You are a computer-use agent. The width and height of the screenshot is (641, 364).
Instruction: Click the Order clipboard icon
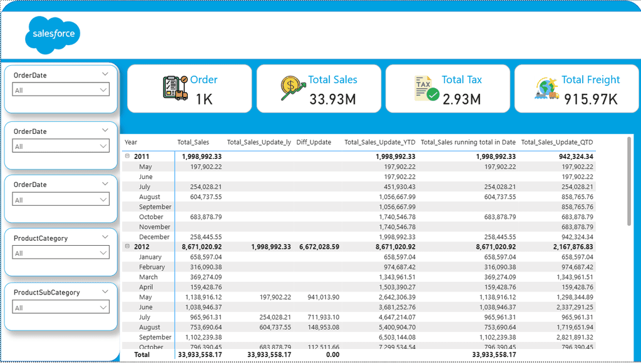click(x=175, y=88)
